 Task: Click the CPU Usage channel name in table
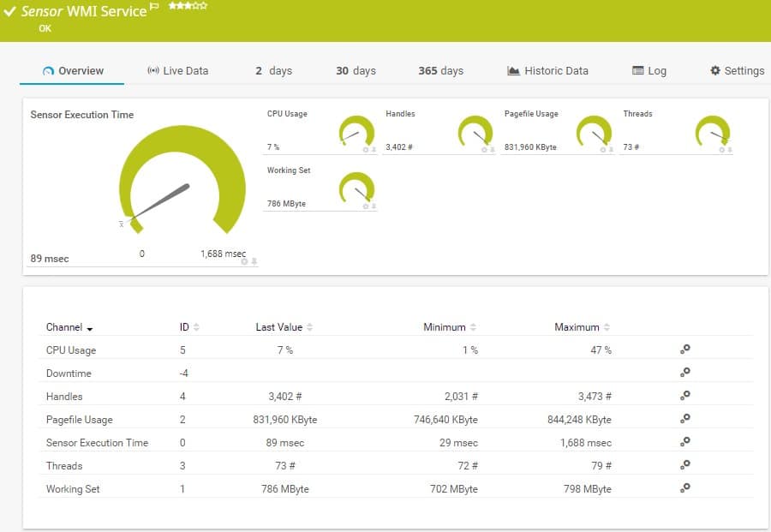pyautogui.click(x=71, y=350)
